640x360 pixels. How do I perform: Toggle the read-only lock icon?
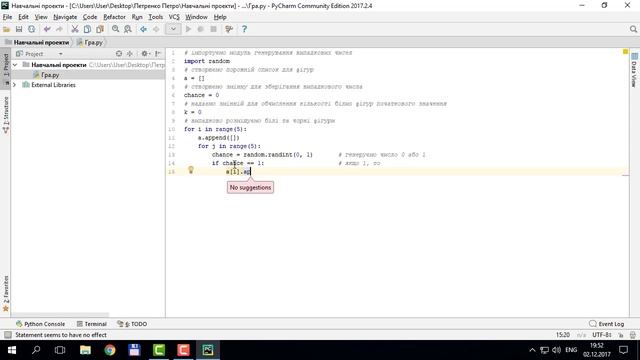621,335
